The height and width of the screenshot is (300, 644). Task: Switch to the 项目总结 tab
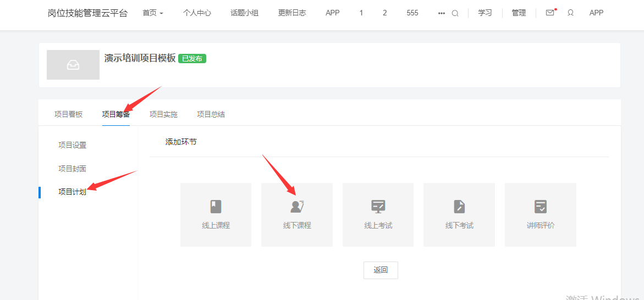pos(211,114)
